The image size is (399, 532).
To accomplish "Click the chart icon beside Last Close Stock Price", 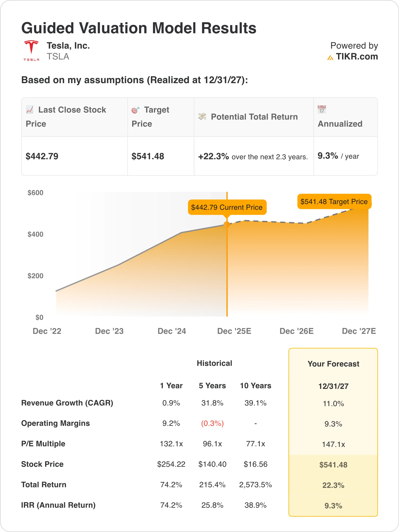I will (30, 110).
